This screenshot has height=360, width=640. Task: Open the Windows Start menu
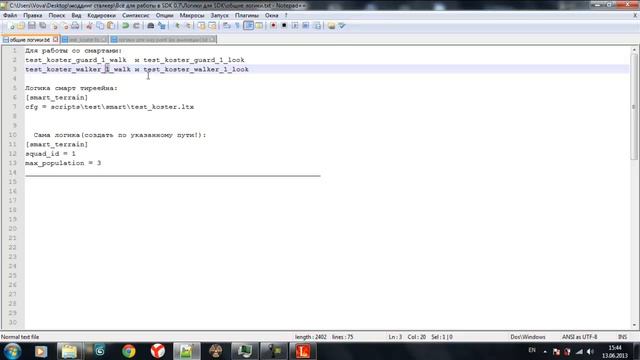(x=12, y=351)
